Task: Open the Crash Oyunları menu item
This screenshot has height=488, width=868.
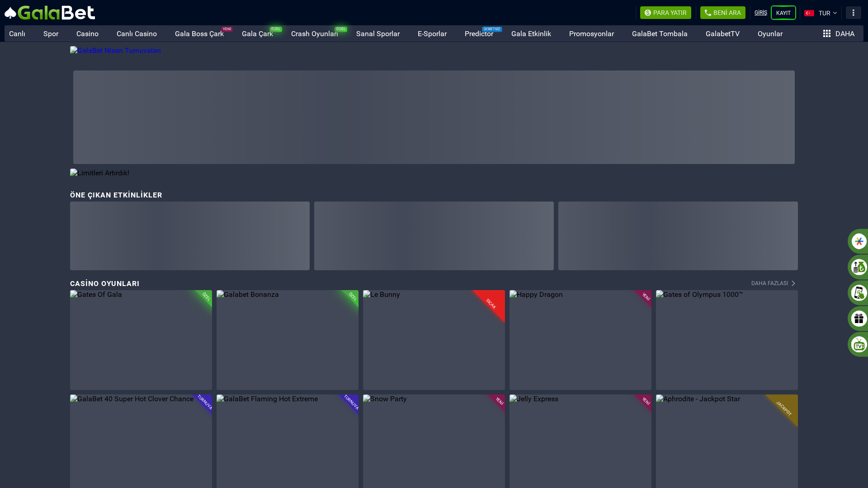Action: [314, 33]
